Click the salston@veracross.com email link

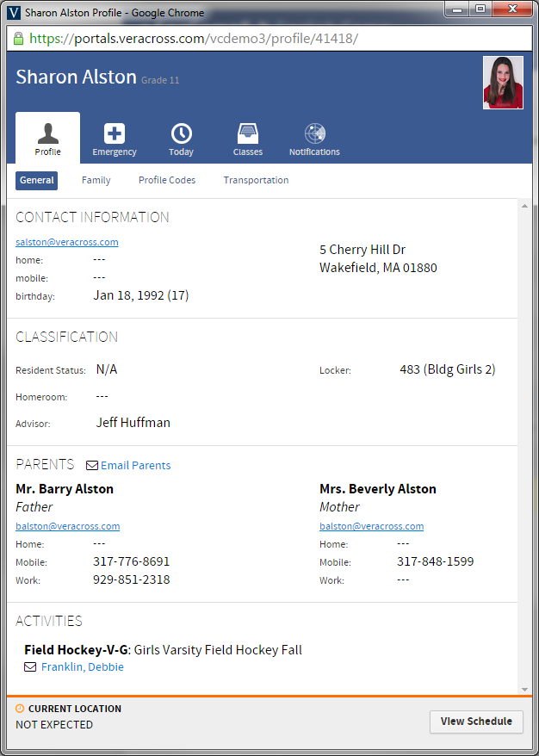tap(67, 242)
